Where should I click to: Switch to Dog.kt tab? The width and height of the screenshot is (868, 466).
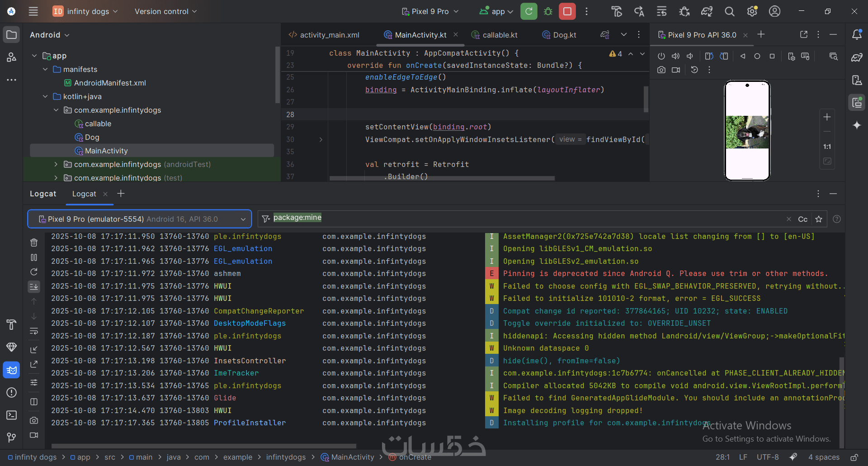click(560, 35)
